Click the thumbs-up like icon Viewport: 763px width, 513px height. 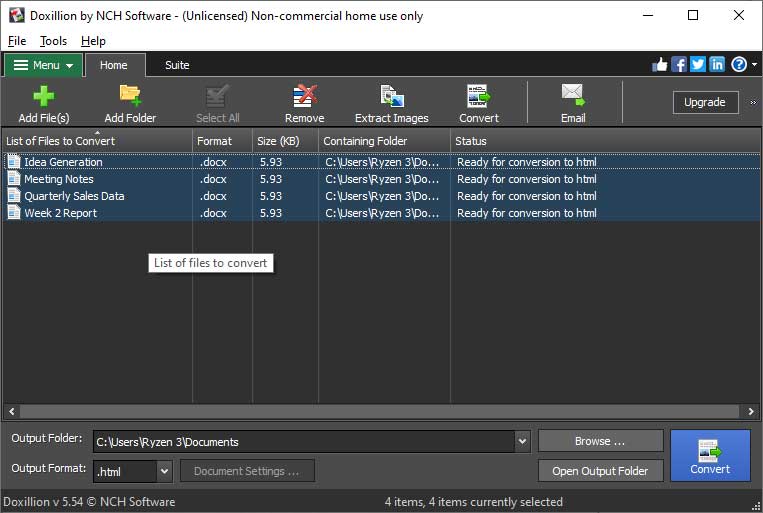[660, 64]
